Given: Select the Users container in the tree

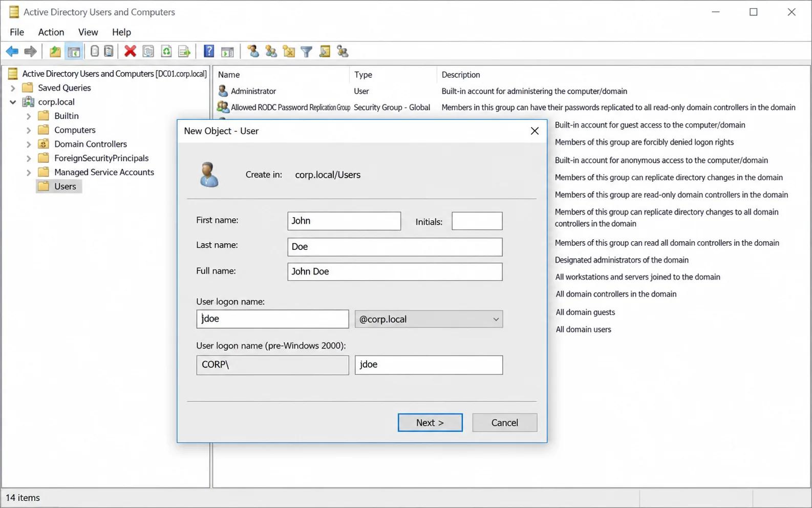Looking at the screenshot, I should pos(59,186).
